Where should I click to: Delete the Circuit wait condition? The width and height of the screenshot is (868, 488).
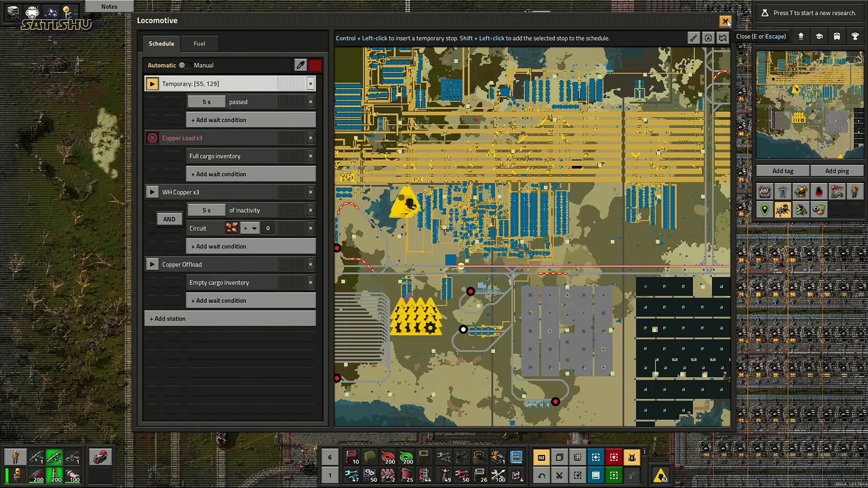[311, 228]
